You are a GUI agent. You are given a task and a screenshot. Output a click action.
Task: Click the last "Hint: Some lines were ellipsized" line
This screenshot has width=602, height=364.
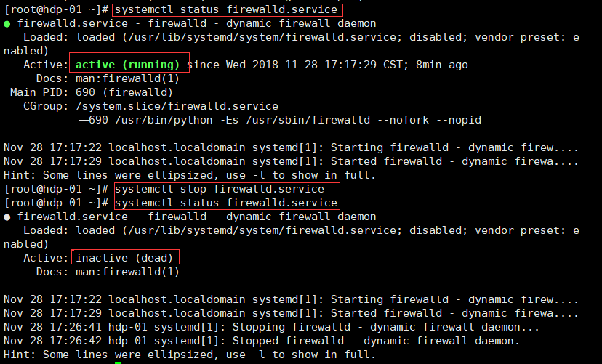(x=189, y=355)
